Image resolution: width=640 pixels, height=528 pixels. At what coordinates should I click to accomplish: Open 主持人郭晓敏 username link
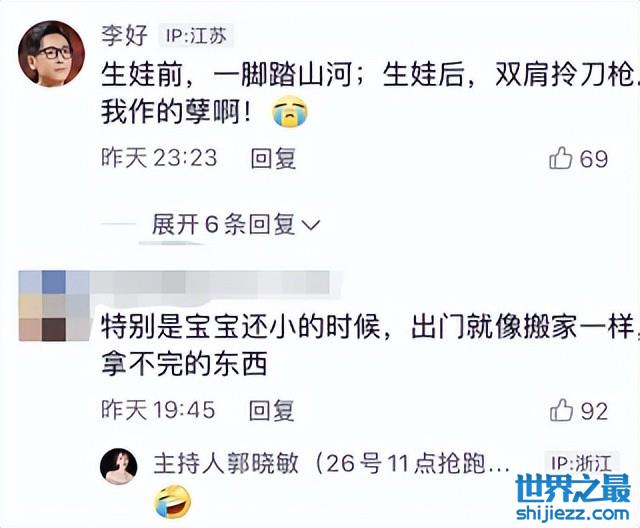click(x=226, y=464)
